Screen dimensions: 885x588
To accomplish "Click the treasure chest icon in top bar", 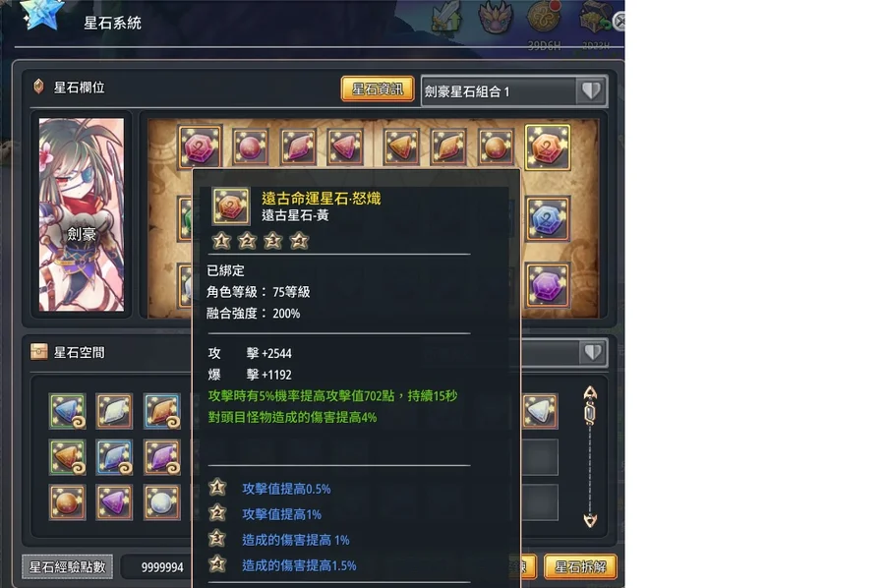I will [x=595, y=18].
